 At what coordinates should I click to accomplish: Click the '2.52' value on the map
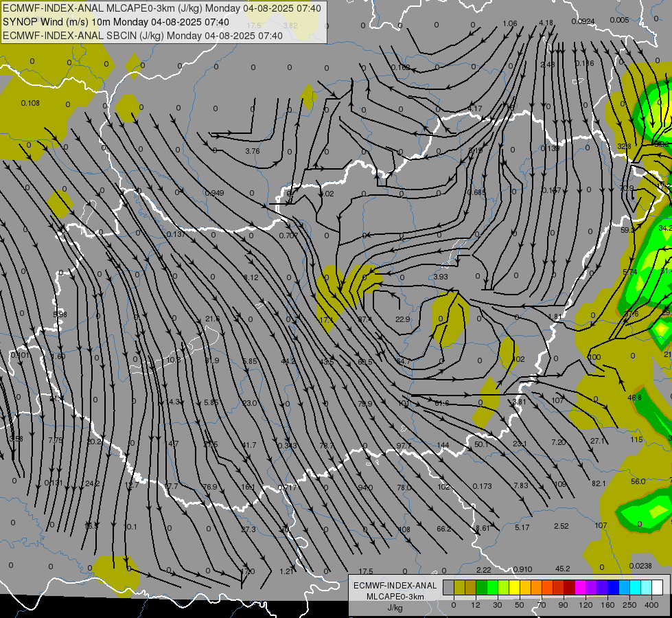coord(561,526)
